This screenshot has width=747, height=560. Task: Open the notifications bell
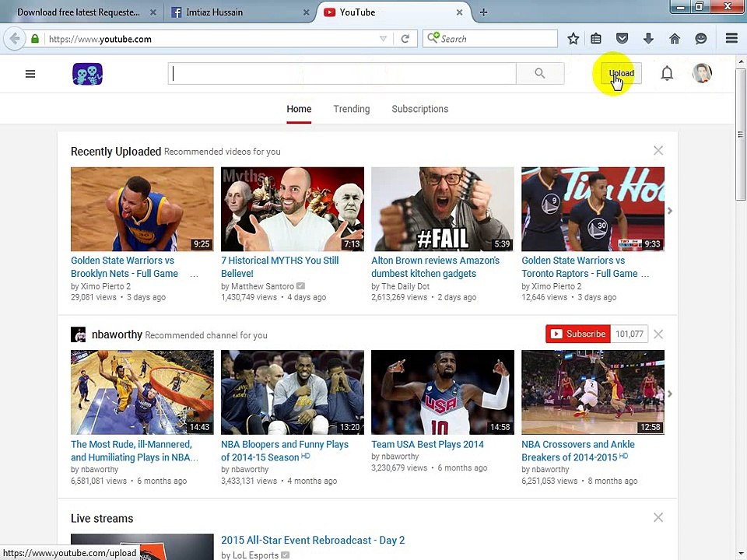pos(667,73)
